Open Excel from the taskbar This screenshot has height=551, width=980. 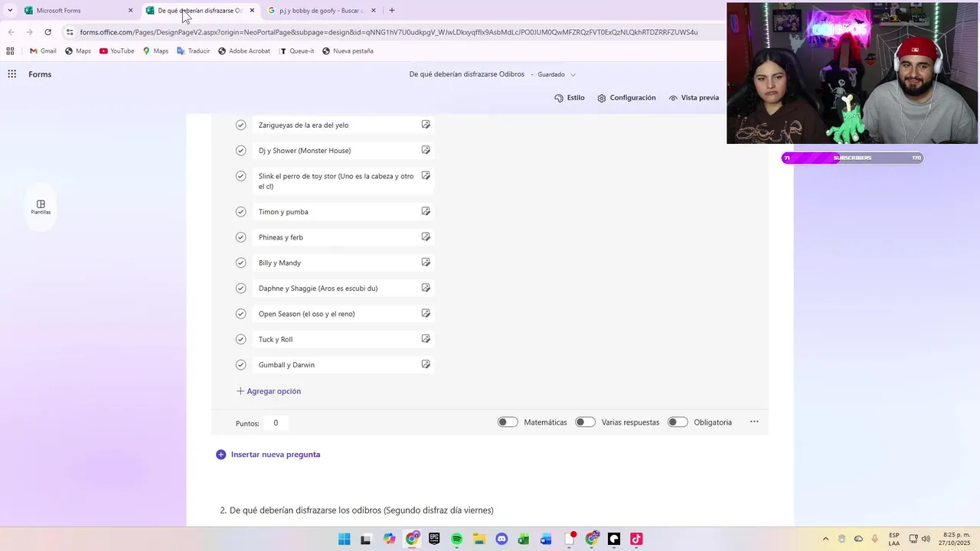(x=524, y=539)
